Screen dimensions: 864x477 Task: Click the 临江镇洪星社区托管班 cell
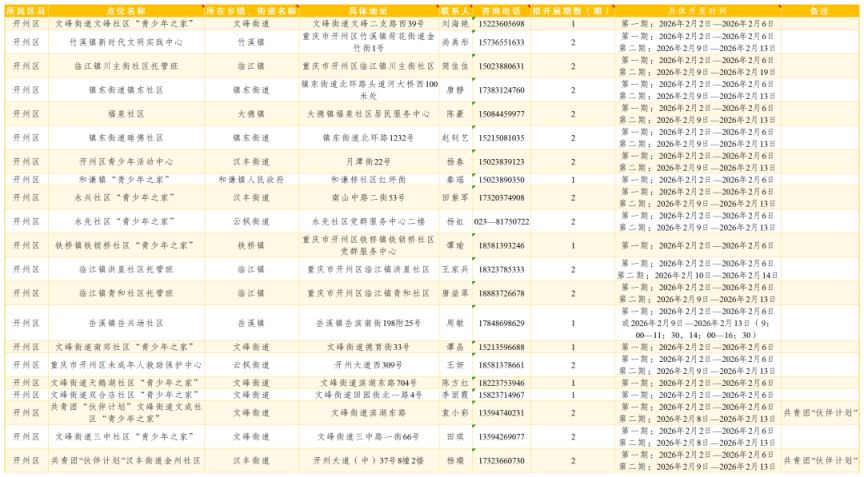pos(126,269)
